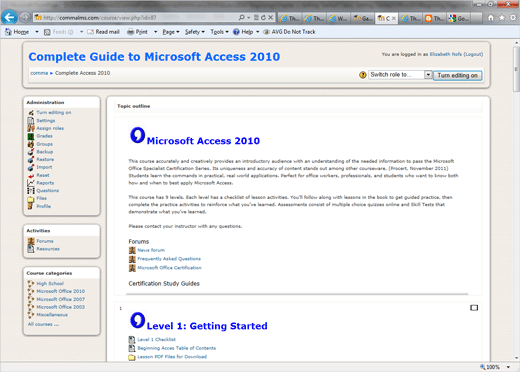Viewport: 520px width, 372px height.
Task: Click the Help question mark icon in toolbar
Action: (x=236, y=32)
